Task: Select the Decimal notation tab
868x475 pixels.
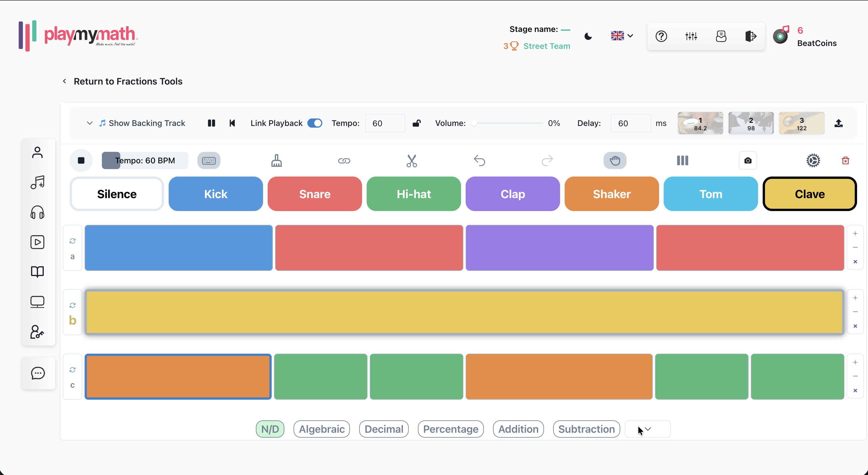Action: tap(384, 429)
